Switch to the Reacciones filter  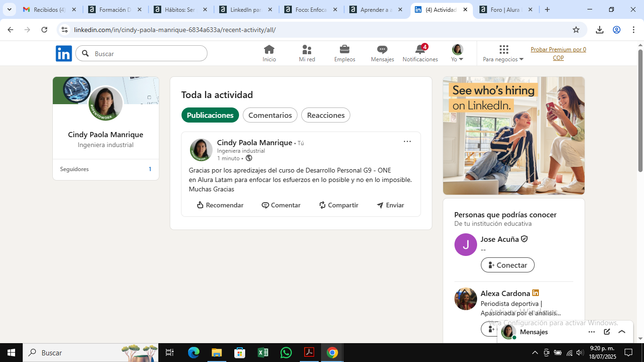click(x=326, y=115)
